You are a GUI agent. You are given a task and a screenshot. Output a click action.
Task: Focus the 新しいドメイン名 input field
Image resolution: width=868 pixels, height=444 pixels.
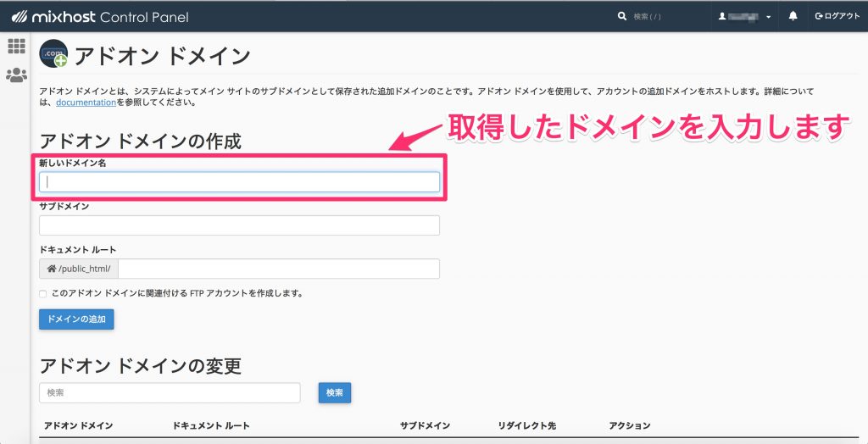tap(239, 182)
